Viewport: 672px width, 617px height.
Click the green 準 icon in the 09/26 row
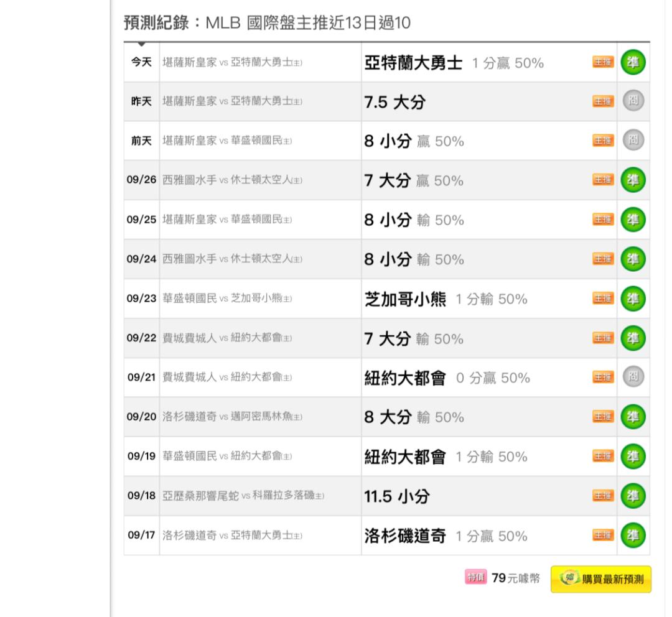click(x=633, y=180)
